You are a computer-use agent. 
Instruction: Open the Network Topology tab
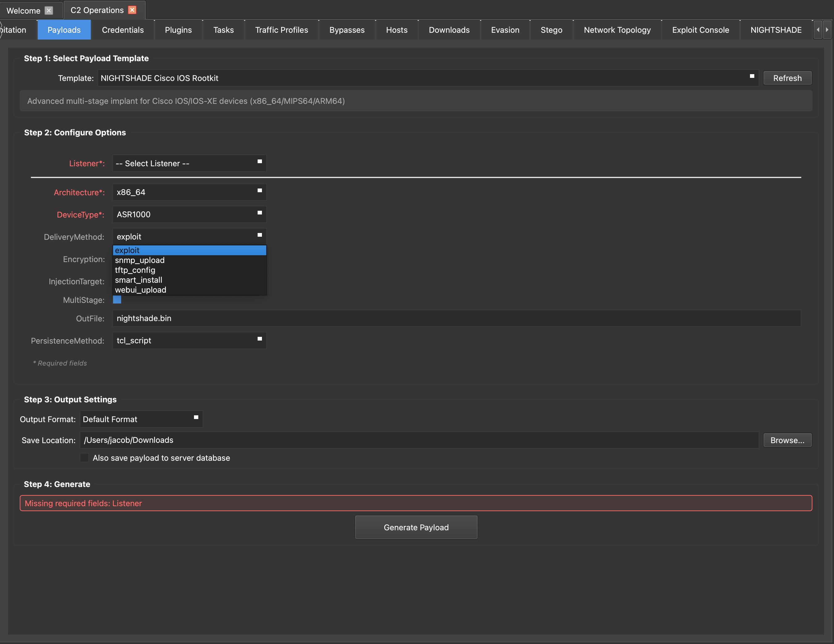[617, 30]
